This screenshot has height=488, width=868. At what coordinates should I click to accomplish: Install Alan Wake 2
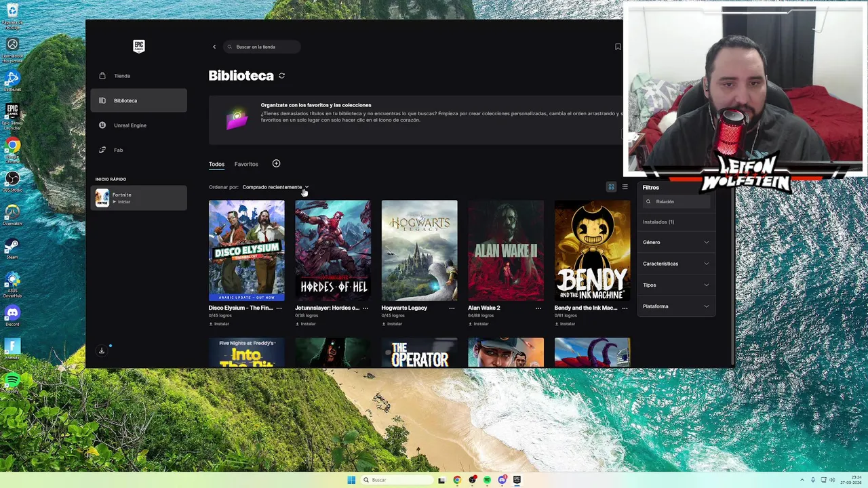coord(479,324)
